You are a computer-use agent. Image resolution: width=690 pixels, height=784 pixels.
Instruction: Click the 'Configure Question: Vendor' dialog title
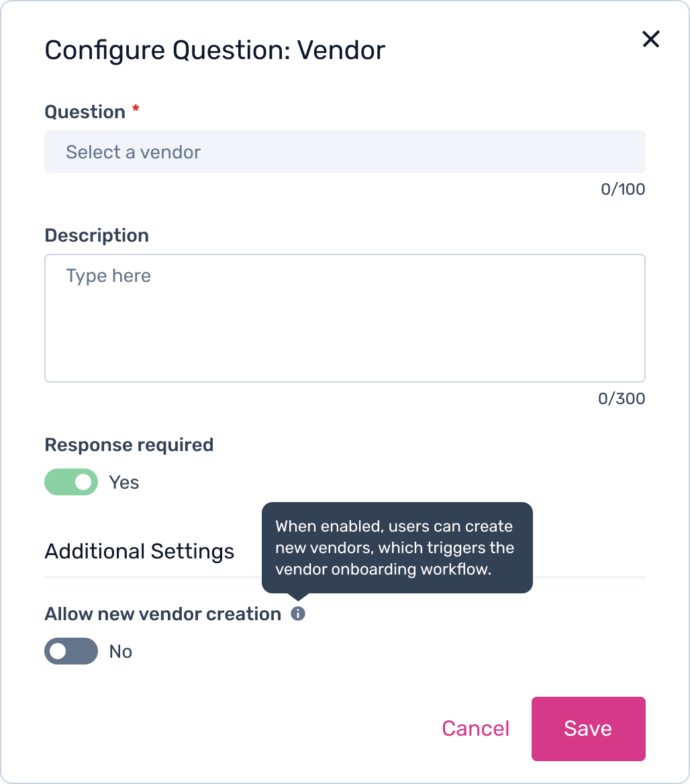pos(215,50)
